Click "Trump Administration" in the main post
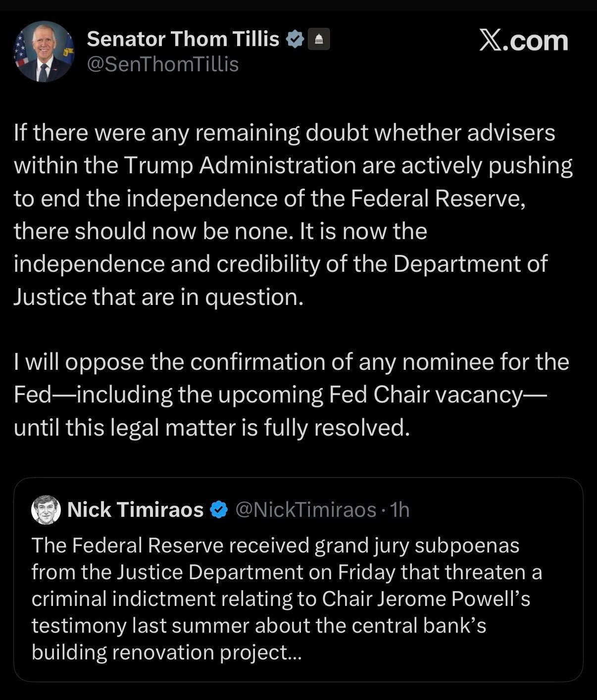 point(240,165)
